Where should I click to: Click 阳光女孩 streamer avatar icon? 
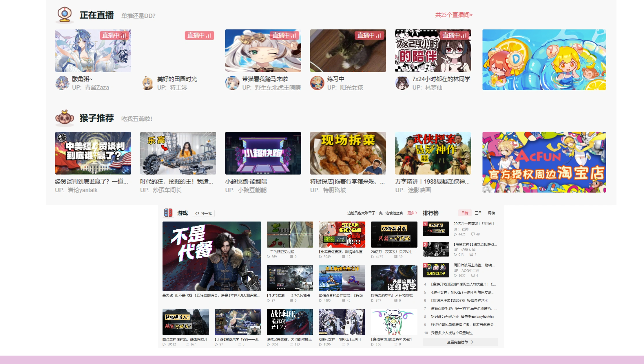[x=317, y=83]
